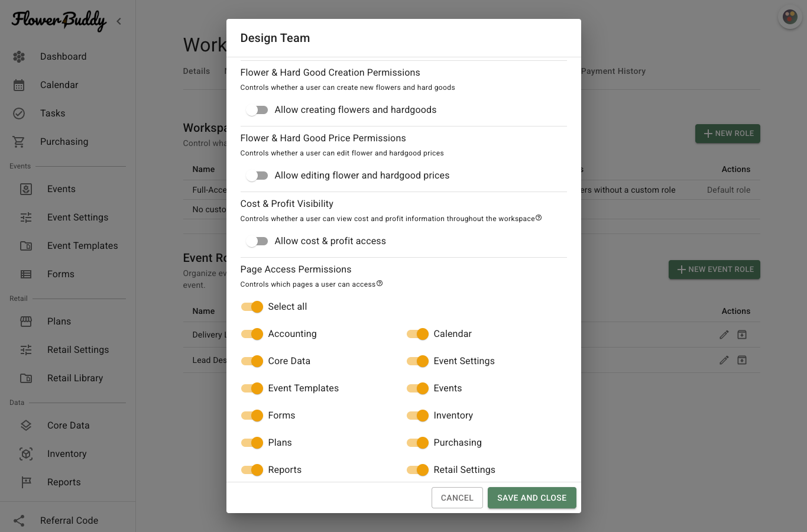
Task: Click the FlowerBuddy logo
Action: (x=59, y=21)
